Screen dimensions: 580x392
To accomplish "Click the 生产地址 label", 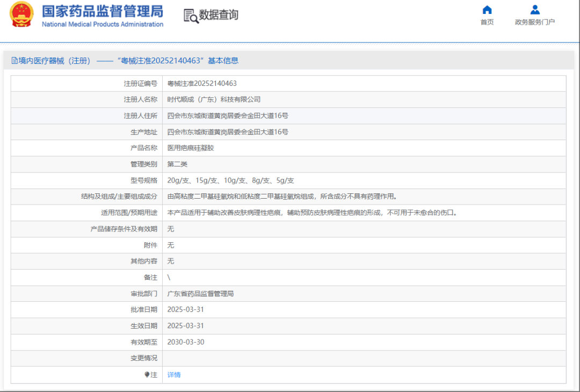I will point(144,132).
